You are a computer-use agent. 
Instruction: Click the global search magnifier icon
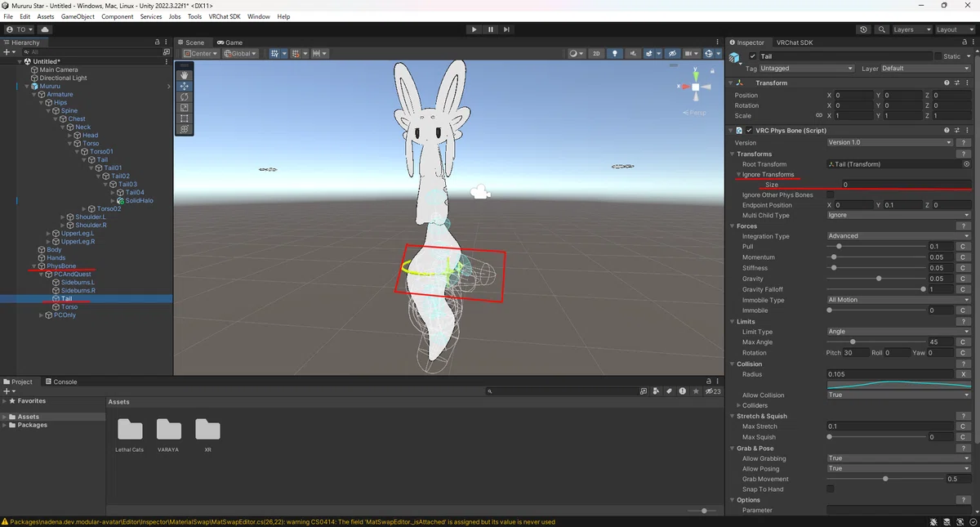[882, 29]
